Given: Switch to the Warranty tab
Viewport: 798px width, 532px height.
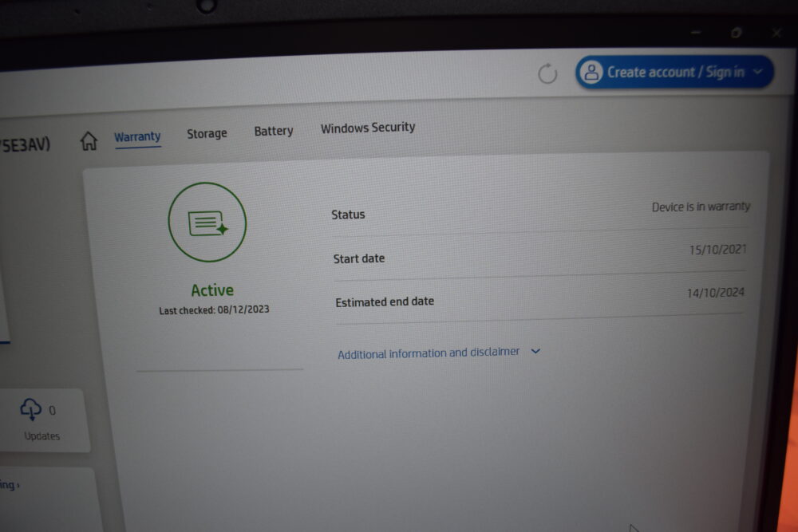Looking at the screenshot, I should [x=137, y=137].
